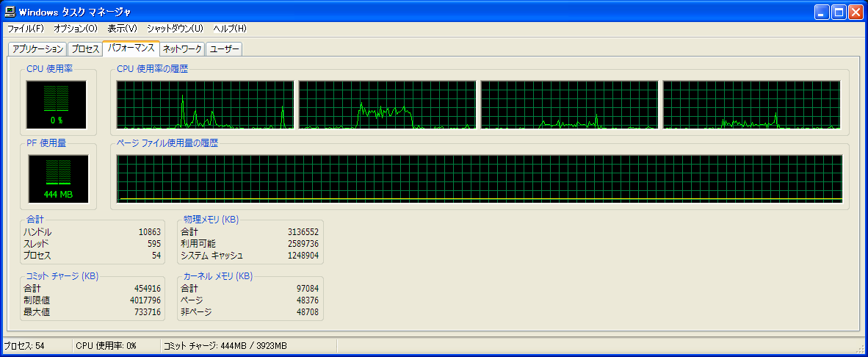Click the physical memory 合計 value 3136552
Viewport: 868px width, 357px height.
[303, 232]
